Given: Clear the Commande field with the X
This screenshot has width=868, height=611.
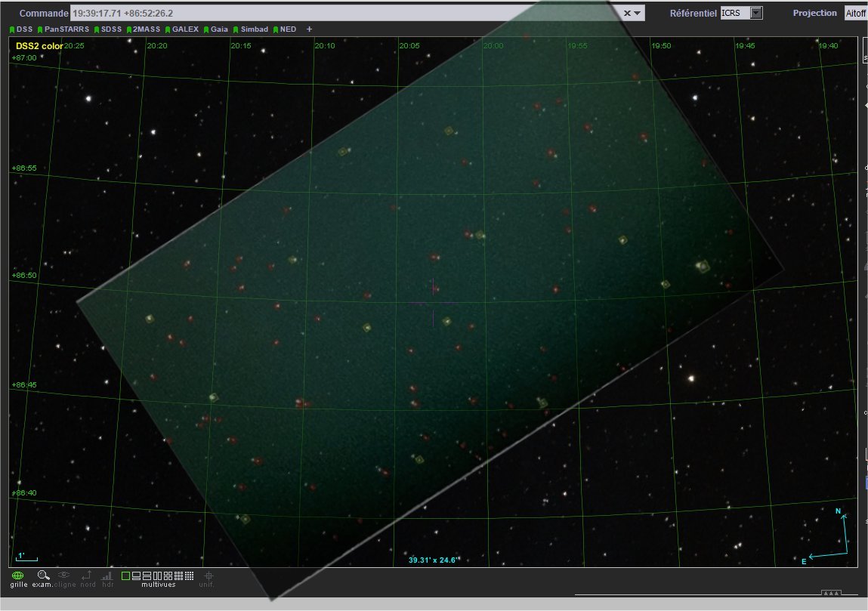Looking at the screenshot, I should (627, 14).
